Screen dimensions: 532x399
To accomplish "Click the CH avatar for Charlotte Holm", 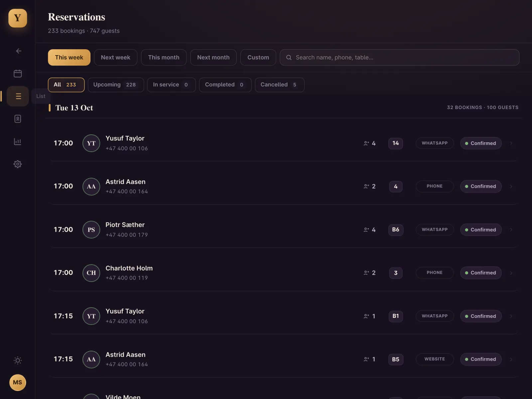I will click(x=91, y=273).
